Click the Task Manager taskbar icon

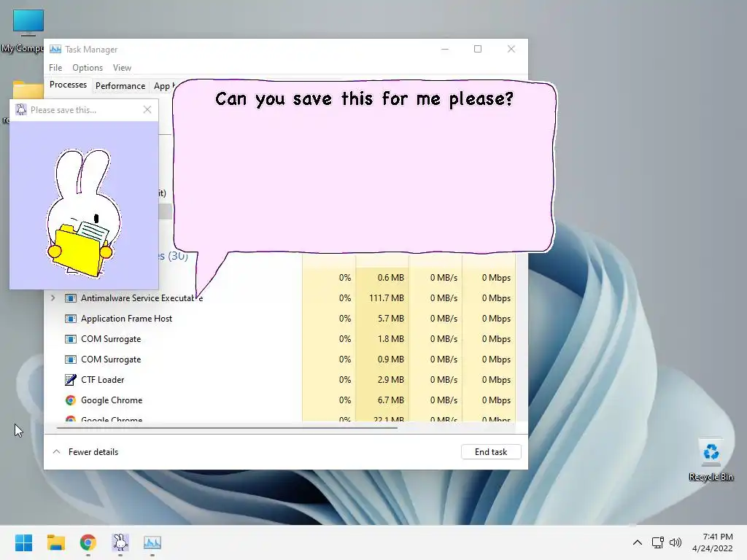click(152, 542)
